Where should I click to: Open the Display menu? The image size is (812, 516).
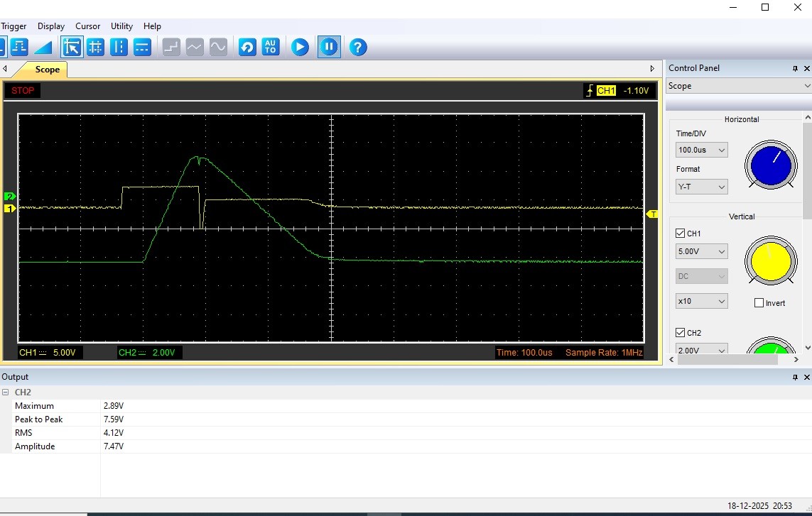click(51, 26)
